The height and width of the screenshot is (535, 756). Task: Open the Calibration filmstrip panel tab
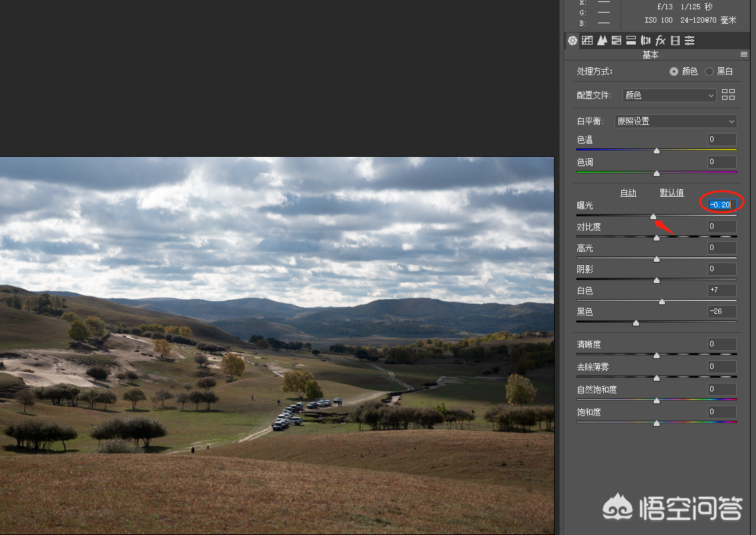676,41
